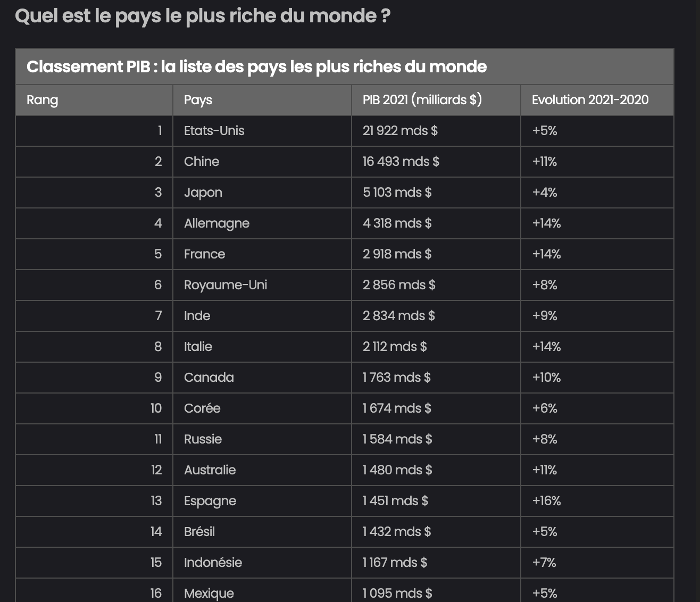Click the 'Russie' cell
The width and height of the screenshot is (700, 602).
click(203, 439)
